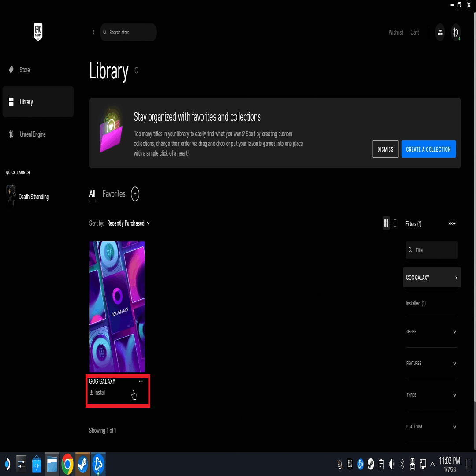Open the Cart page
The height and width of the screenshot is (476, 476).
point(414,32)
